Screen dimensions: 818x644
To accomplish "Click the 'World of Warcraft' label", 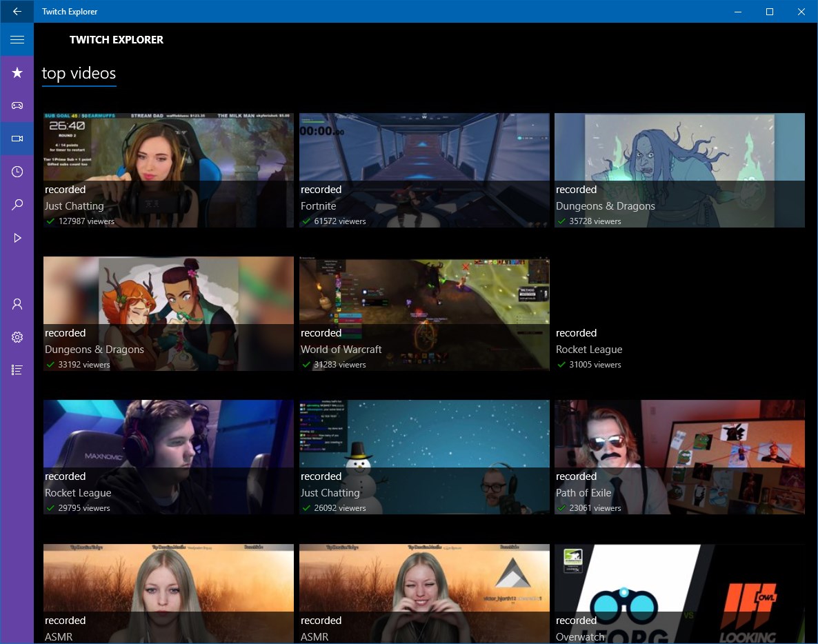I will 341,350.
